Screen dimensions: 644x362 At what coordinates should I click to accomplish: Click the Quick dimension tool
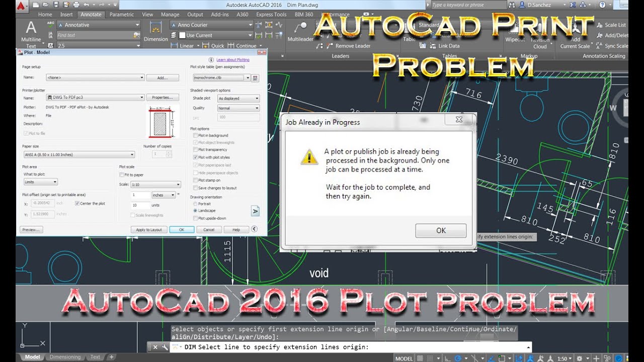click(214, 46)
